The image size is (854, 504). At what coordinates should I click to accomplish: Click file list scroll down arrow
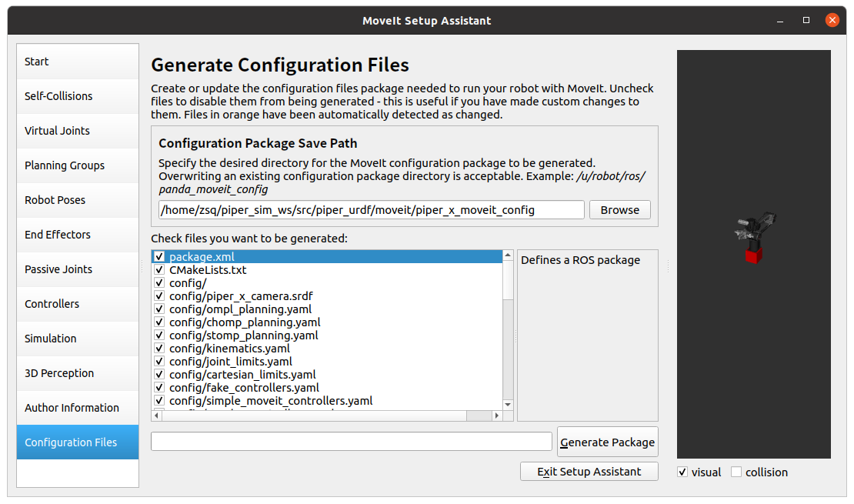[508, 405]
